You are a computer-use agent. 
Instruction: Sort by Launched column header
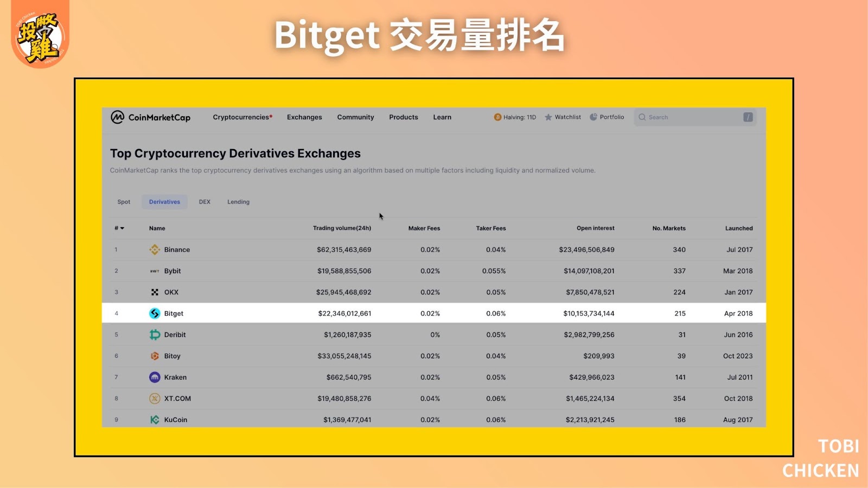coord(739,228)
